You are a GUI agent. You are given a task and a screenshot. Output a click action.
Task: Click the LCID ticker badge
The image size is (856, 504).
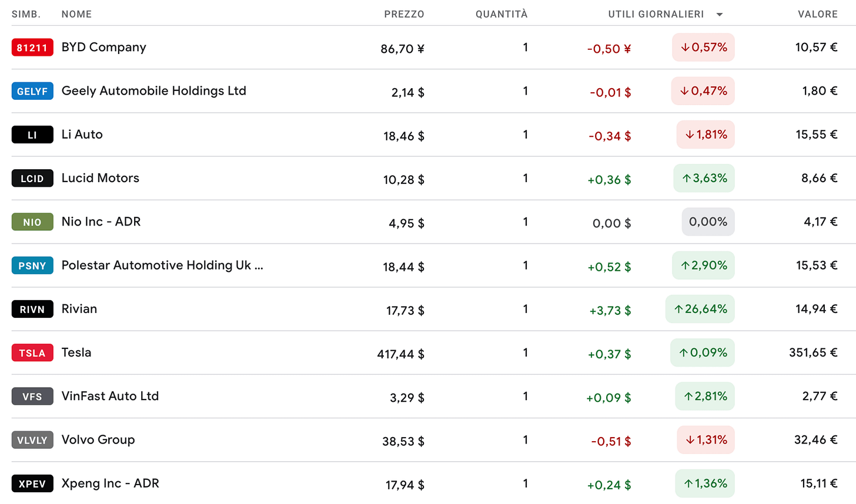click(x=32, y=178)
